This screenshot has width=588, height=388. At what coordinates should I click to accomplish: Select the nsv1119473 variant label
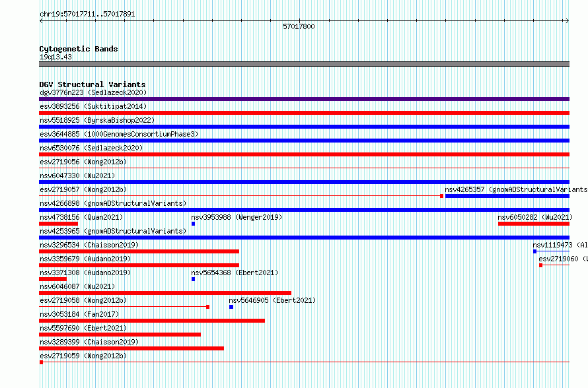[x=560, y=245]
